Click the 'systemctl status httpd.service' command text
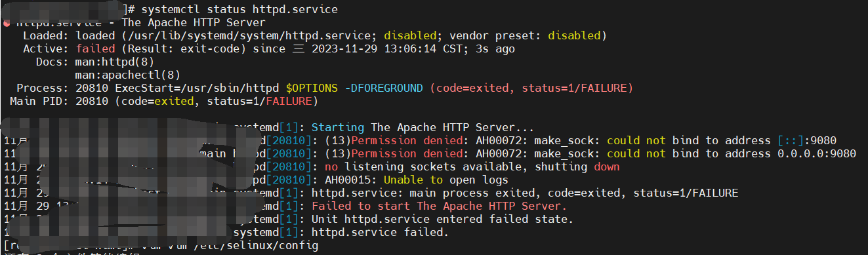Screen dimensions: 868x255 pos(239,9)
